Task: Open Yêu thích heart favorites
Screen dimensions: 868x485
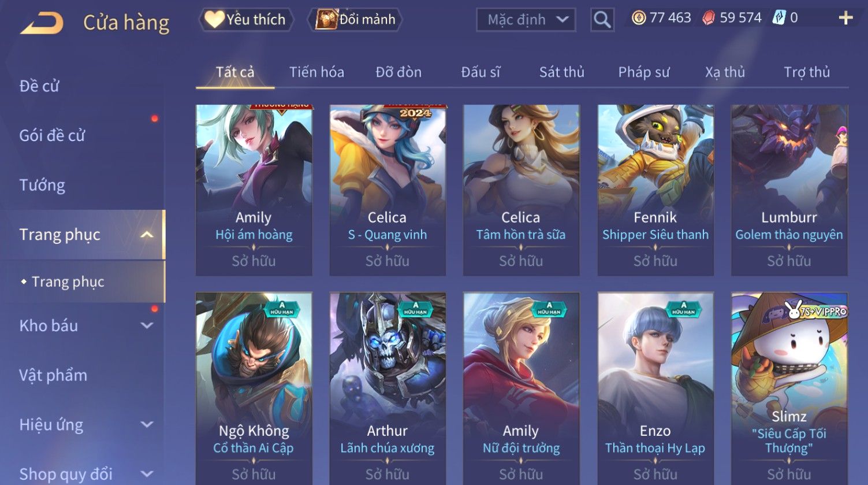Action: (x=246, y=20)
